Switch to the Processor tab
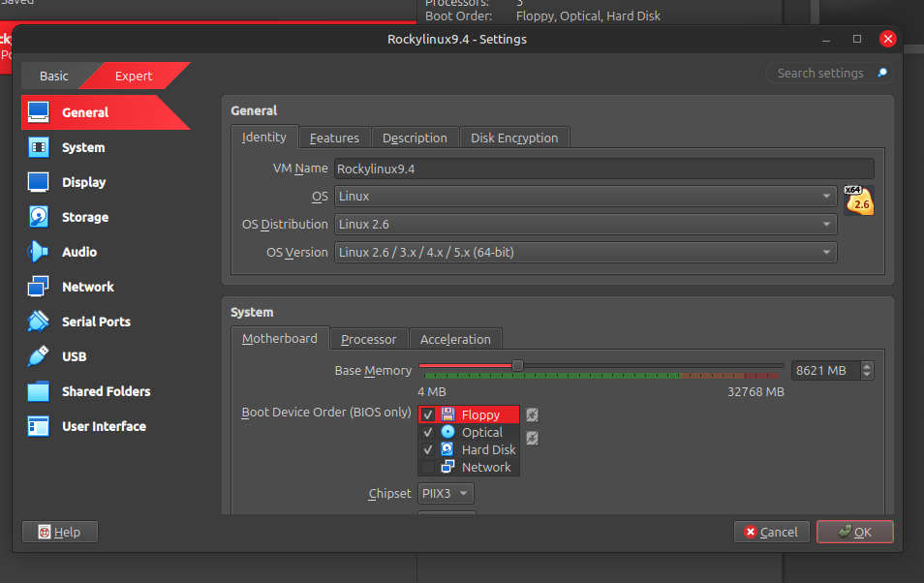This screenshot has height=583, width=924. 368,339
